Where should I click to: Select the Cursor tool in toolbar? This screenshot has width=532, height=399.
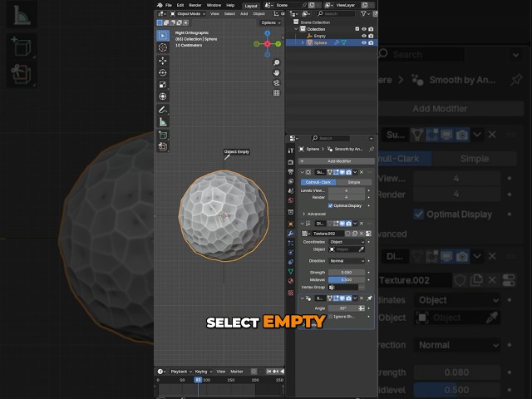(163, 47)
